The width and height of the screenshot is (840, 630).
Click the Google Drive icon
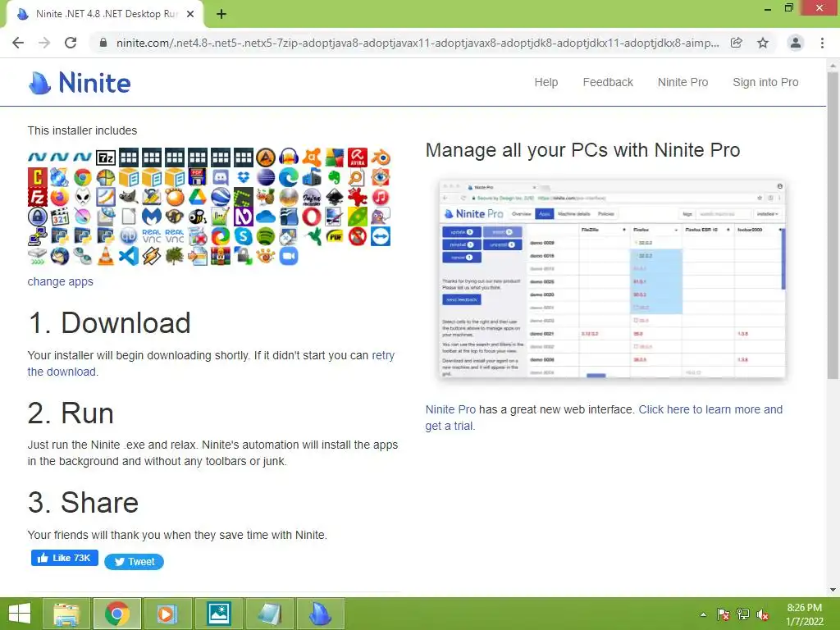point(197,197)
